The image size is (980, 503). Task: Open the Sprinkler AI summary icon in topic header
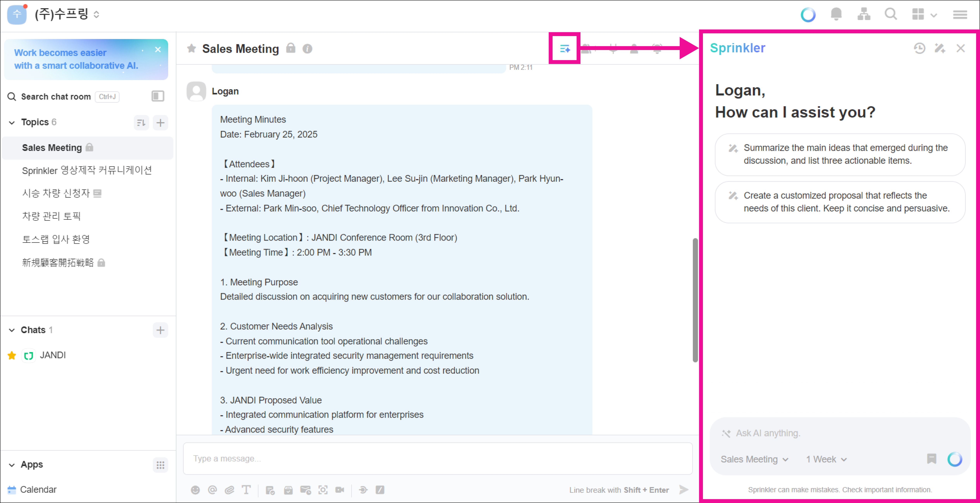(x=565, y=48)
